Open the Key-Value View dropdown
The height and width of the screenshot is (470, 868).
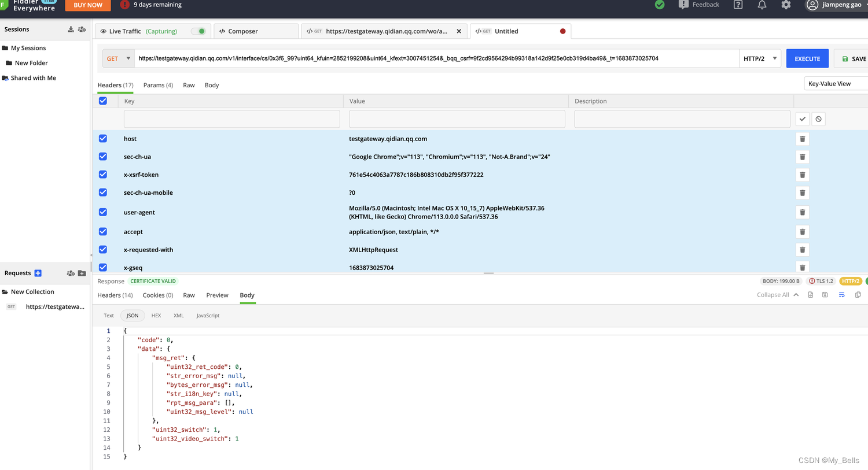click(836, 84)
